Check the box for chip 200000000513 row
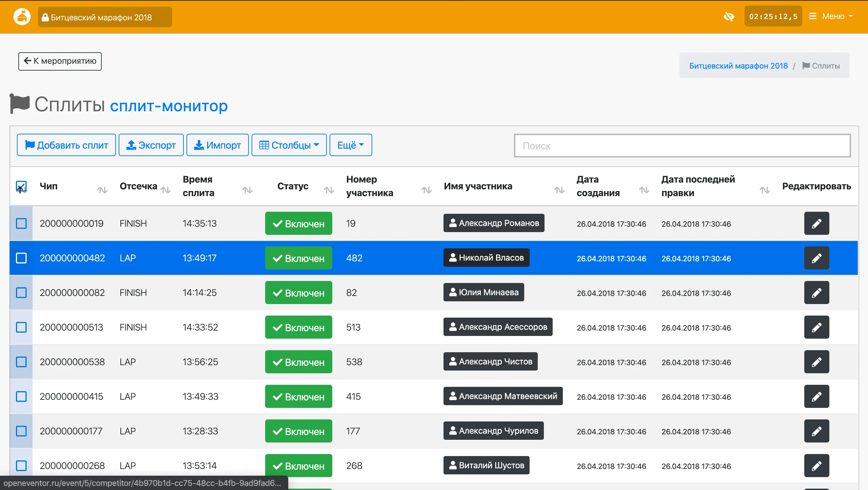The height and width of the screenshot is (490, 868). 21,327
